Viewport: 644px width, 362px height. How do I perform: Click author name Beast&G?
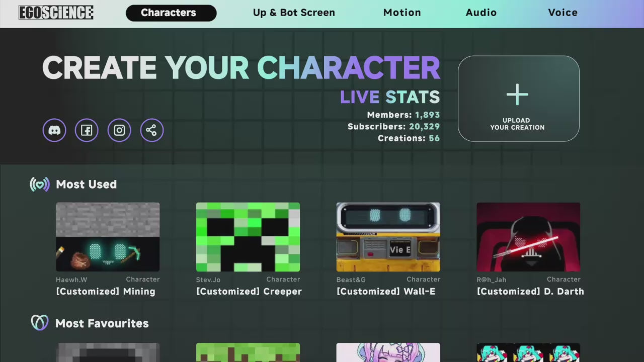click(351, 280)
